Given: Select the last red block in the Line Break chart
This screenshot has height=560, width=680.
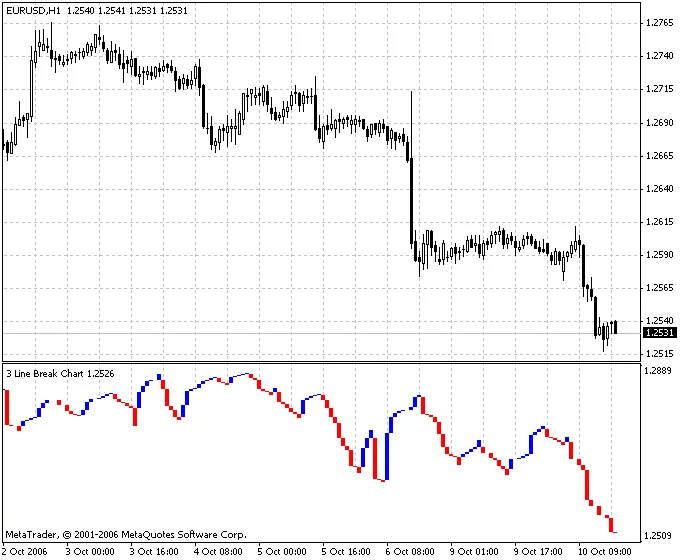Looking at the screenshot, I should 612,527.
